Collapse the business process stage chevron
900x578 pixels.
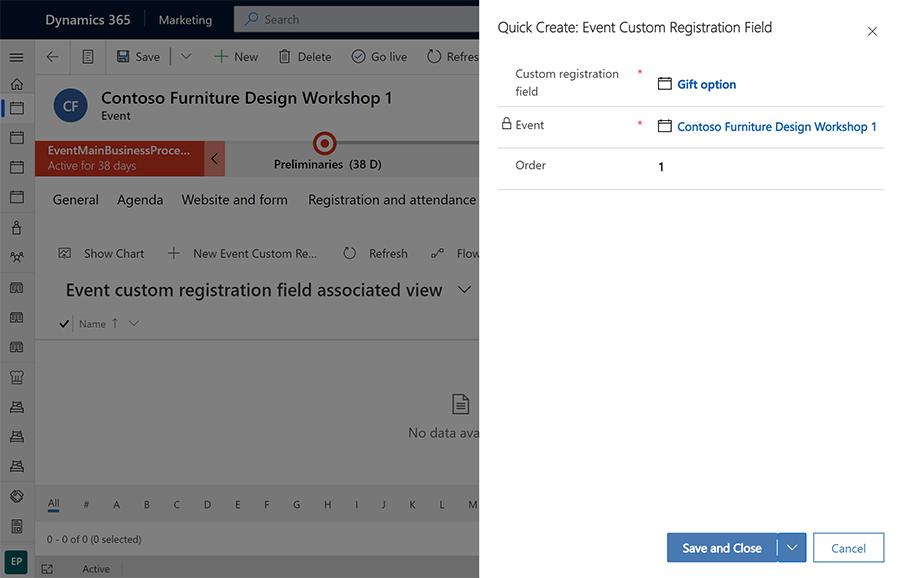[214, 159]
